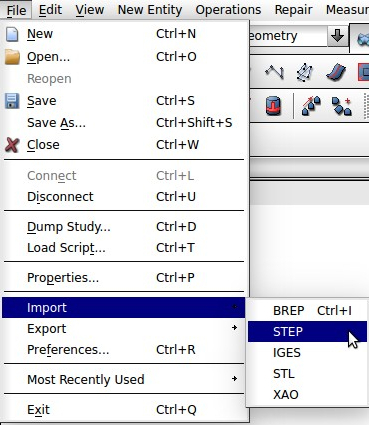Viewport: 369px width, 425px height.
Task: Select STEP import format
Action: [x=307, y=332]
